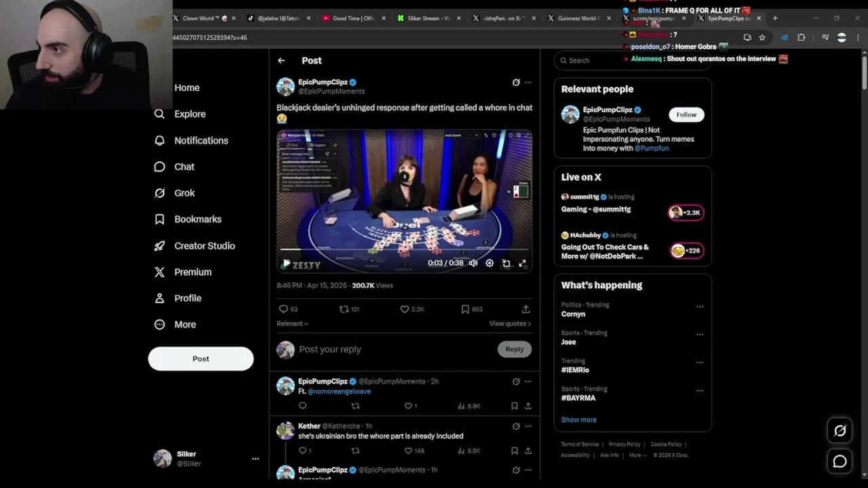
Task: Click the grey Reply button
Action: pyautogui.click(x=515, y=350)
